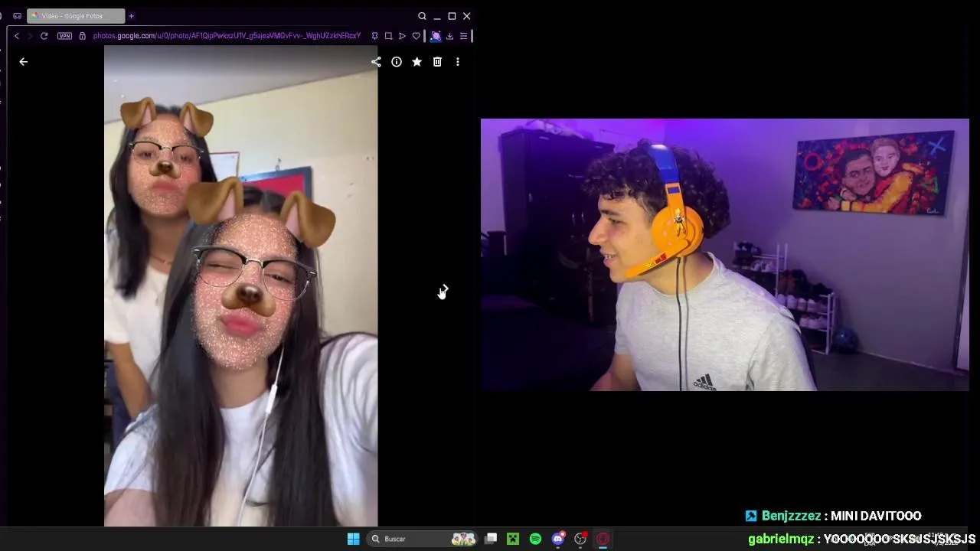The image size is (980, 551).
Task: Open OBS Studio from taskbar
Action: (x=580, y=539)
